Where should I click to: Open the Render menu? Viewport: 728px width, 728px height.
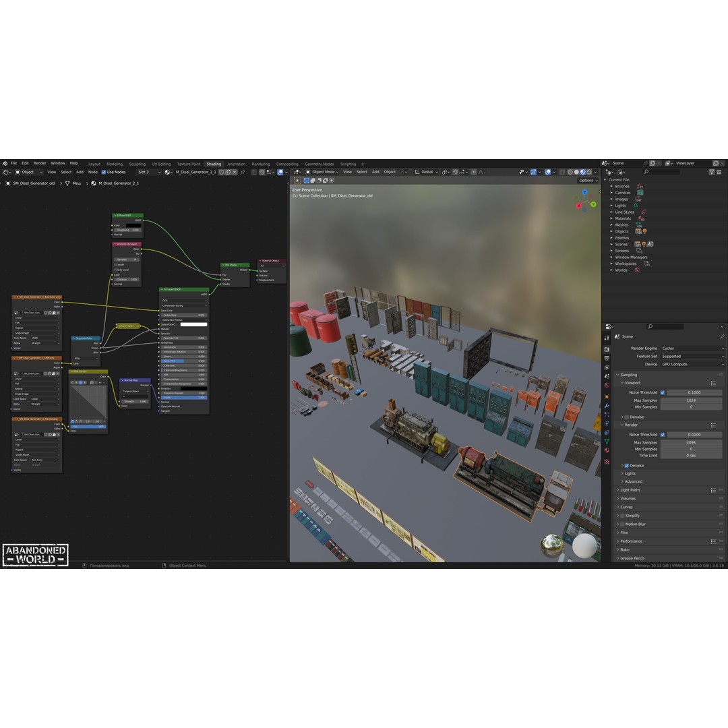click(x=40, y=163)
